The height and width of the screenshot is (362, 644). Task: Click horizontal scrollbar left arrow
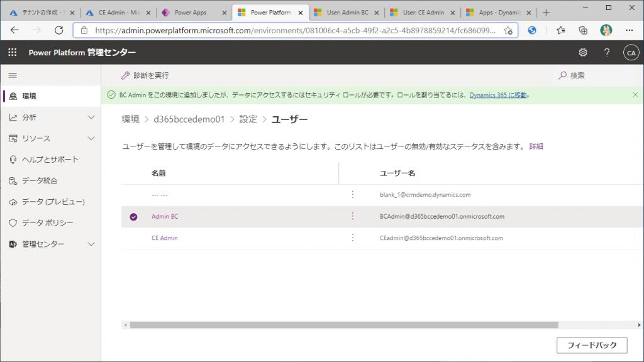click(125, 325)
